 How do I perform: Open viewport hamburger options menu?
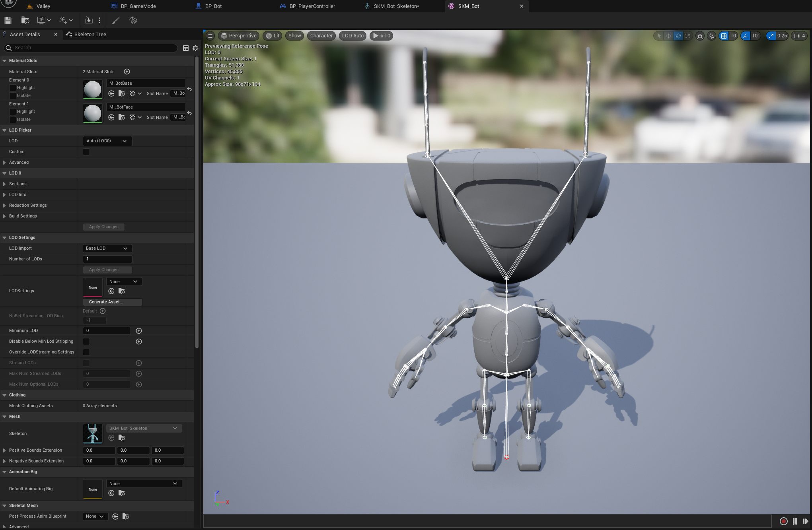[x=210, y=36]
